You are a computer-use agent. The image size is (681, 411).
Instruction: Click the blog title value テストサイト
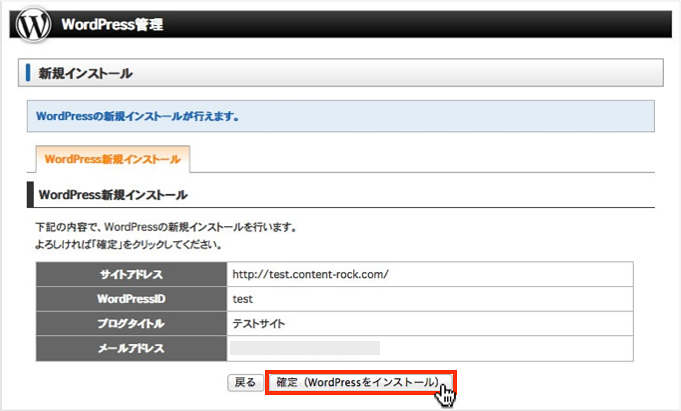pyautogui.click(x=259, y=324)
